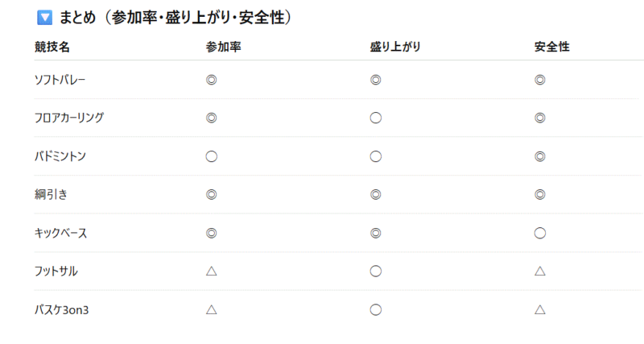Click the 綱引き row label
The width and height of the screenshot is (644, 344).
coord(51,194)
